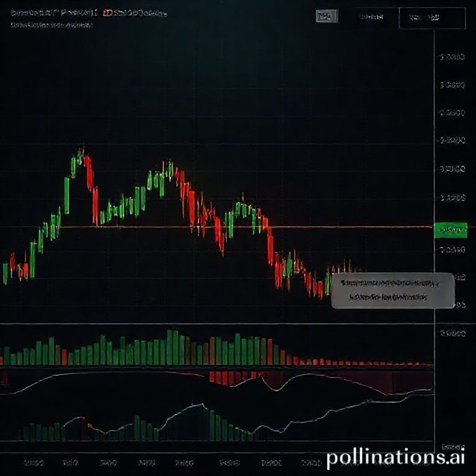Click the top line of text in gray tooltip
Image resolution: width=476 pixels, height=476 pixels.
(390, 283)
